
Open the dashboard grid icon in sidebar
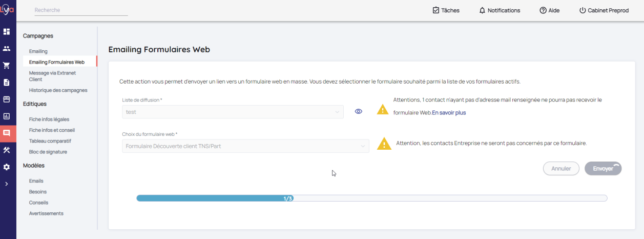pos(7,32)
